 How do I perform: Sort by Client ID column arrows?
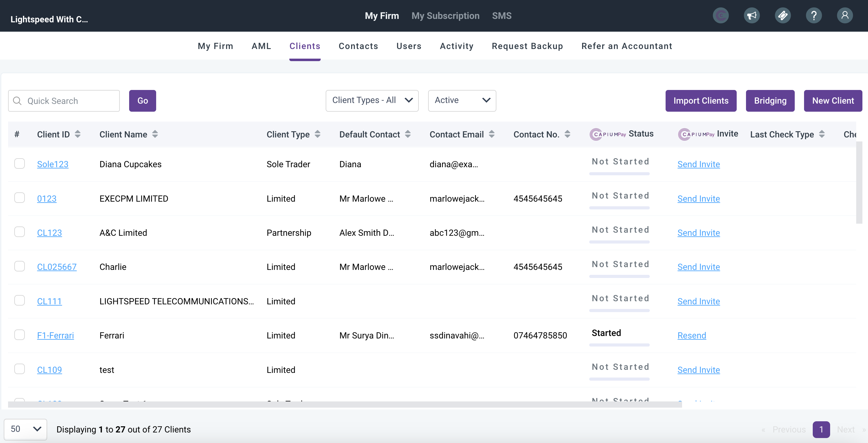78,134
